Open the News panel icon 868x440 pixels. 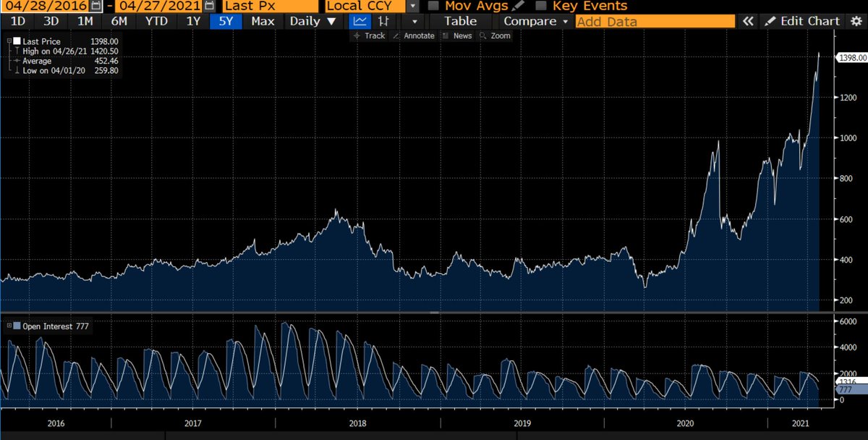460,35
